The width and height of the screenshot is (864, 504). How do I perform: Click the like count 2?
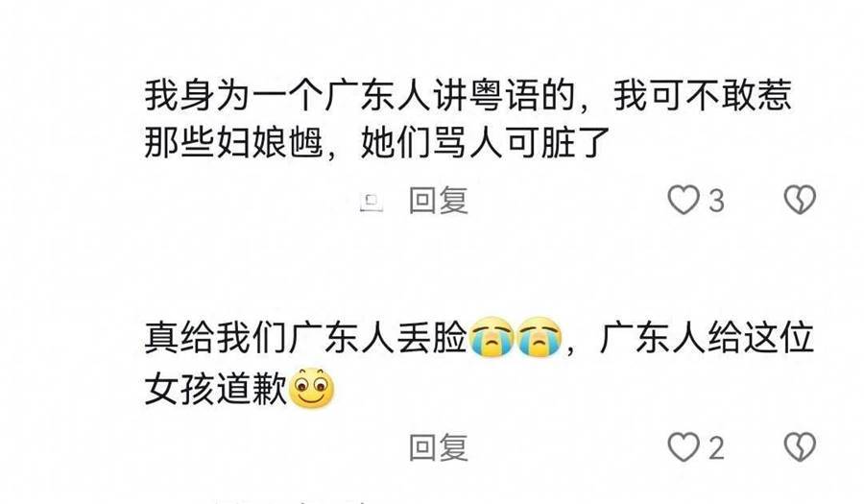point(716,447)
